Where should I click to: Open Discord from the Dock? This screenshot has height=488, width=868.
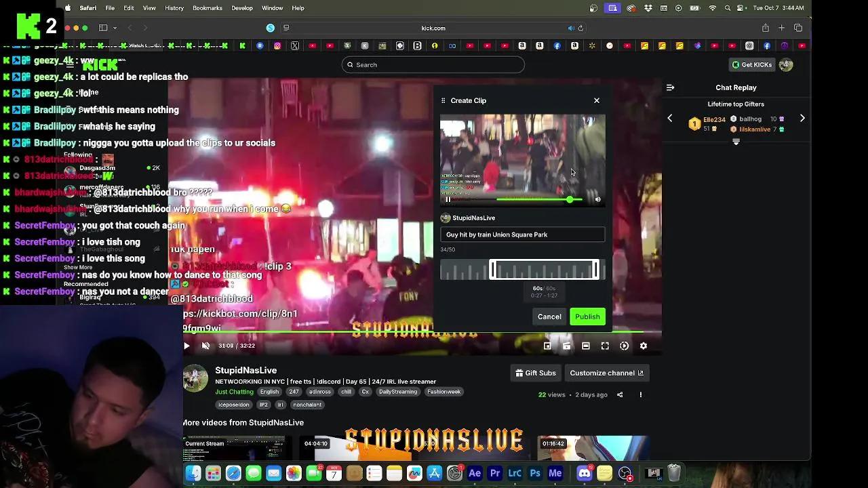pyautogui.click(x=585, y=473)
